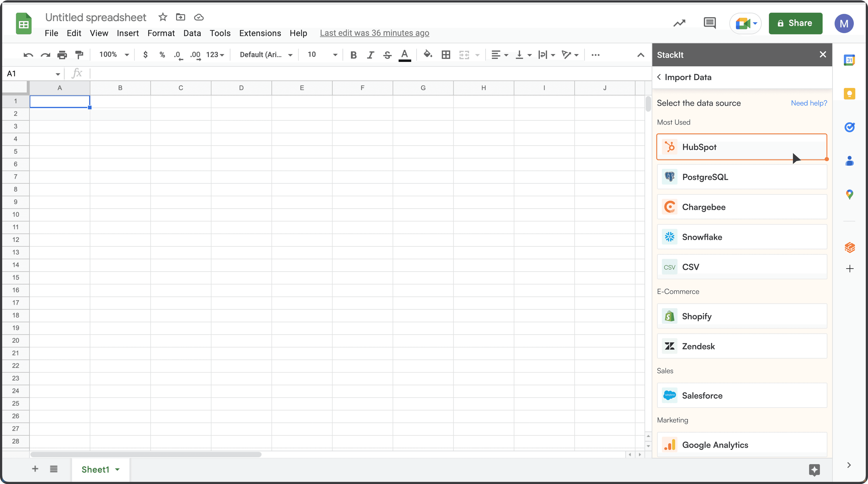Open the text color picker
Viewport: 868px width, 484px height.
[404, 55]
